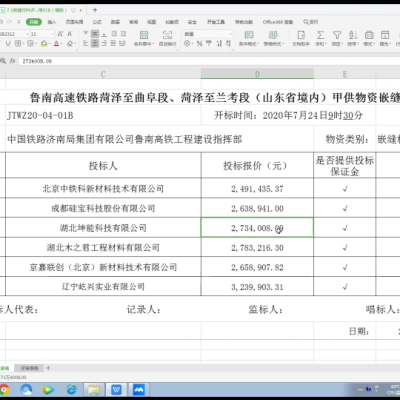Open the 开发工具 ribbon tab

(x=216, y=22)
